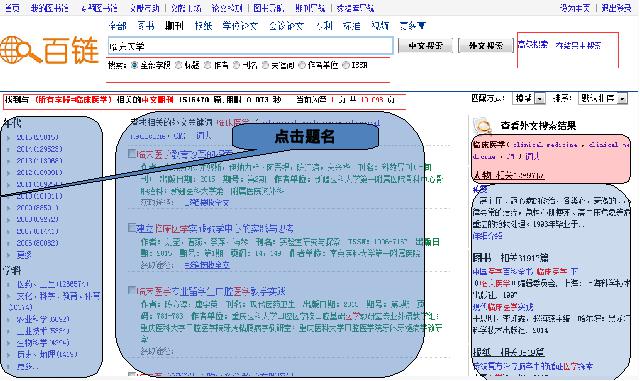
Task: Click magnifier icon beside 查看外文搜索结果
Action: [x=482, y=125]
